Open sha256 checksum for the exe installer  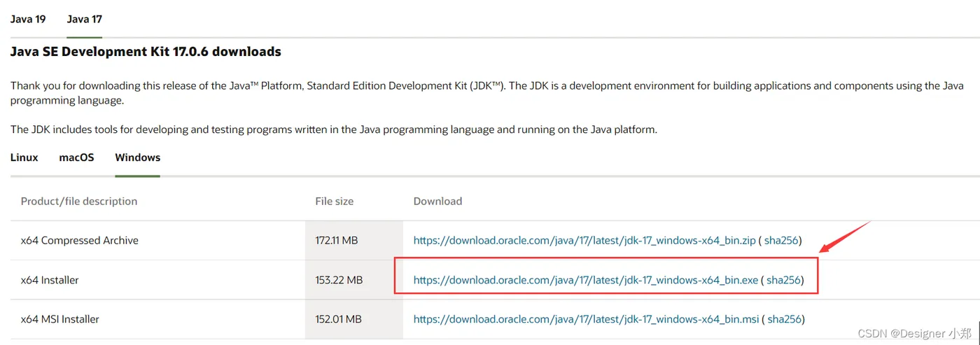(x=783, y=280)
